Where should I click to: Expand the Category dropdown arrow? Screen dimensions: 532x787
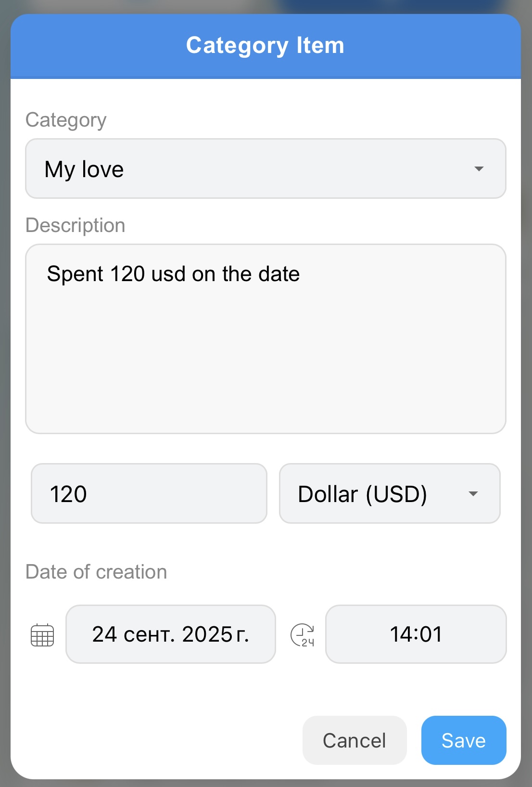pyautogui.click(x=479, y=169)
